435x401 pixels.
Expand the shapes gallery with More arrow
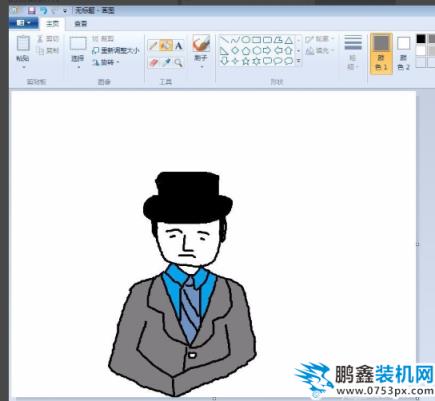(298, 61)
